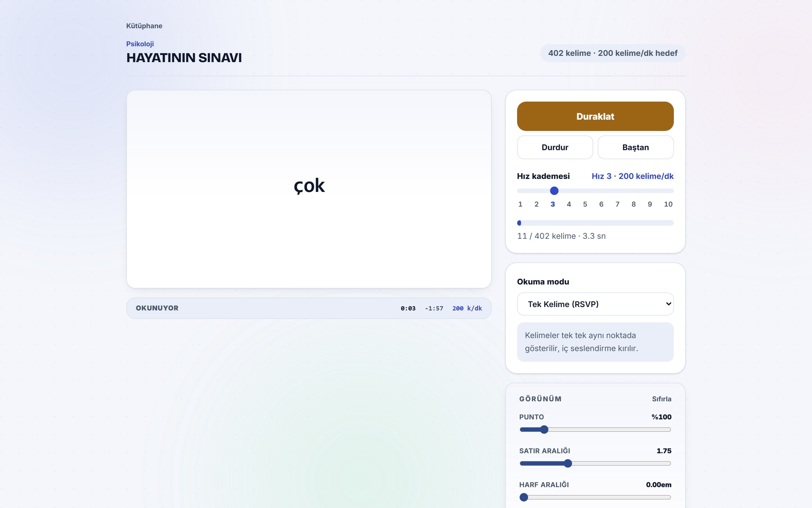The height and width of the screenshot is (508, 812).
Task: Click the Harf Aralığı slider
Action: pyautogui.click(x=595, y=497)
